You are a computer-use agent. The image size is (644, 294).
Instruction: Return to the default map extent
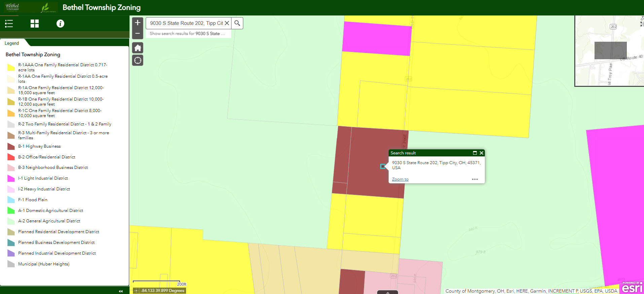(x=138, y=48)
